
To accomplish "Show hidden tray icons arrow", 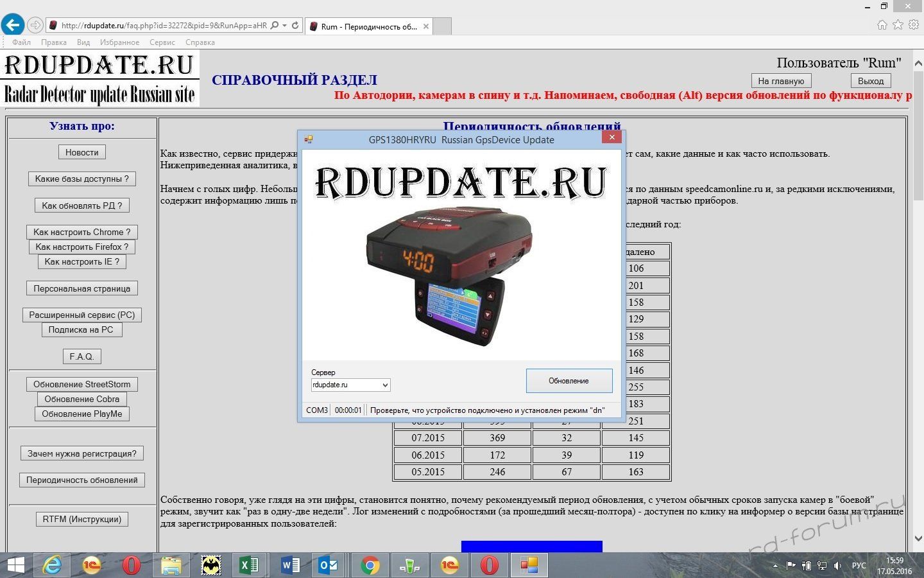I will coord(775,566).
